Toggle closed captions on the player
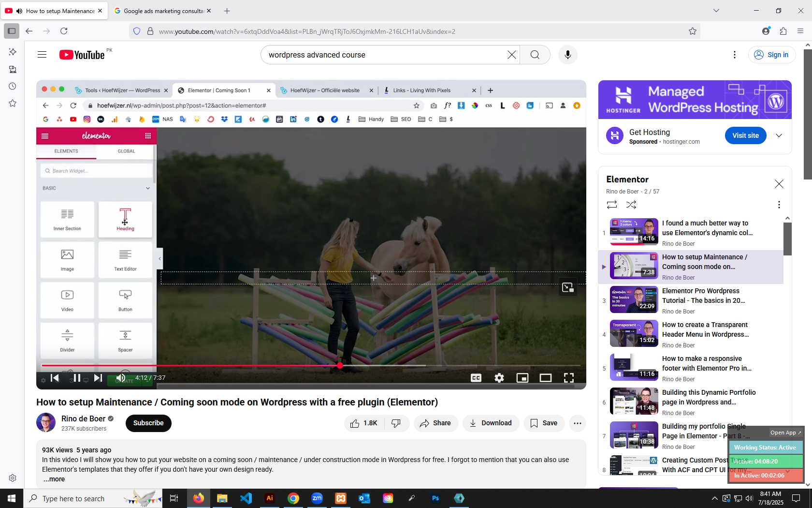 (x=476, y=378)
